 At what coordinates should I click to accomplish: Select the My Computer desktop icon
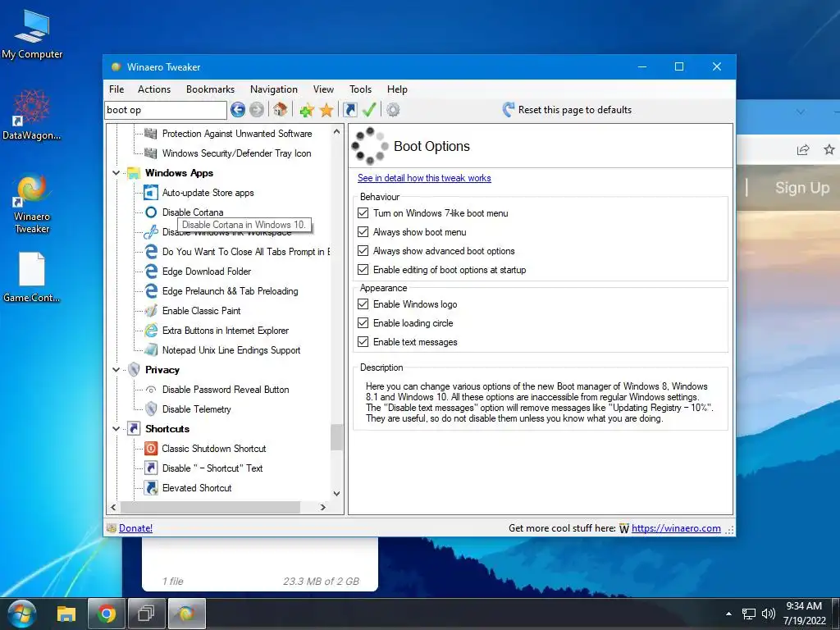coord(32,34)
